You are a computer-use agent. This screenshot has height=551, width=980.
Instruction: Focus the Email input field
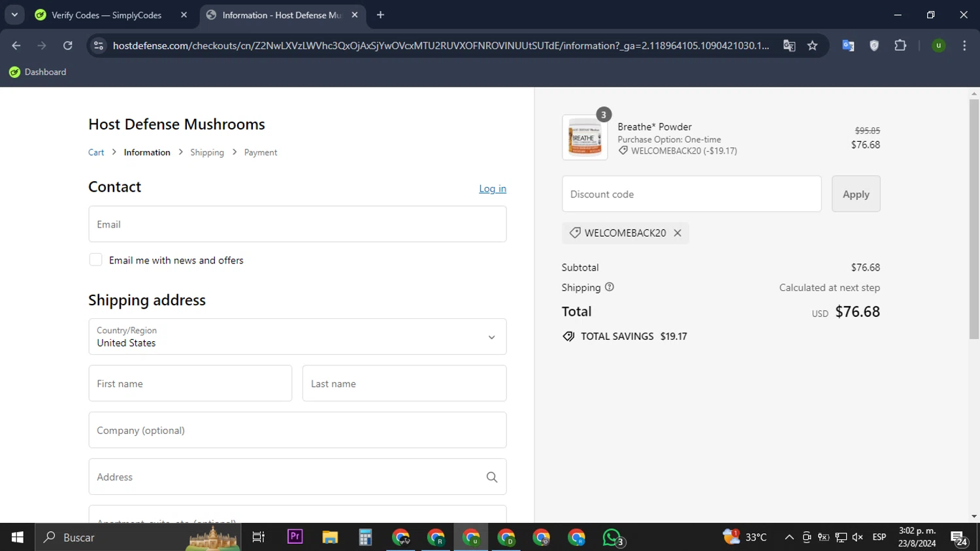[x=297, y=224]
